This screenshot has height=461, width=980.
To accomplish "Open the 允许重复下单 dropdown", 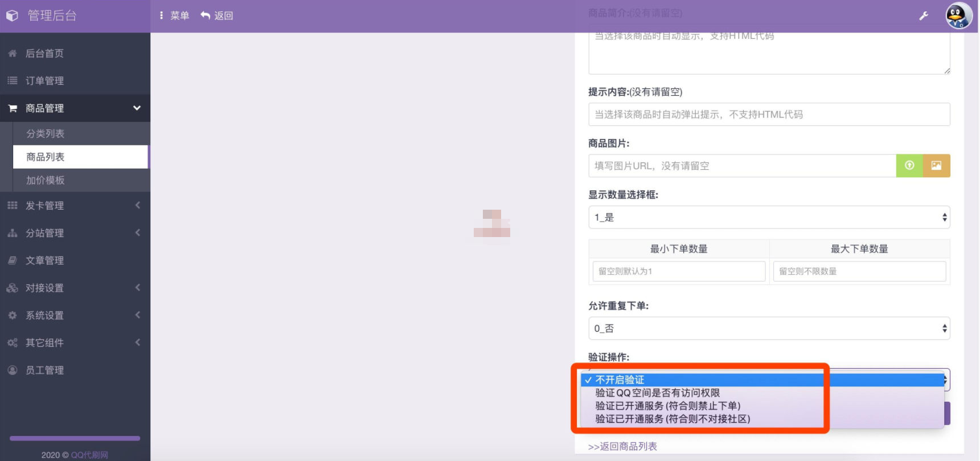I will click(769, 328).
